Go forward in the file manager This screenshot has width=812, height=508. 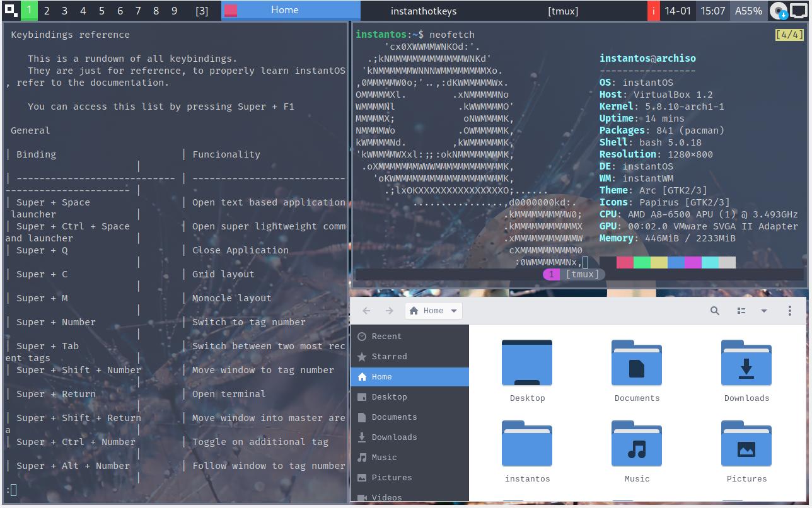point(390,311)
